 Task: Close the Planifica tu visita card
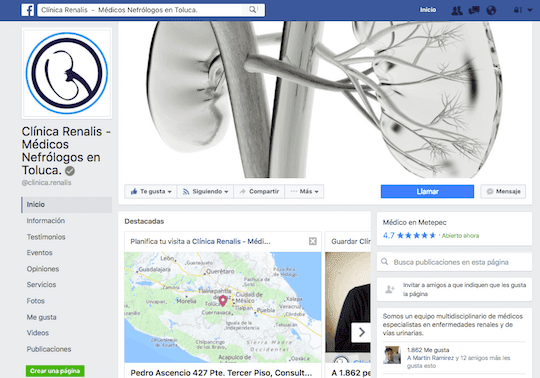[313, 241]
